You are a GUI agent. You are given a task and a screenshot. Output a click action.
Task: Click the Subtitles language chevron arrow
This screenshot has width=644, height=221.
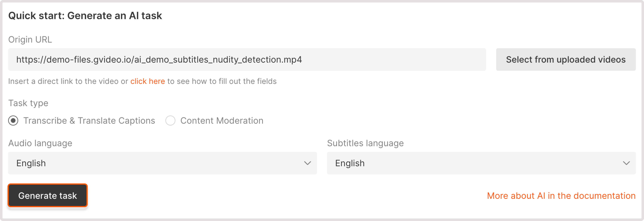tap(626, 163)
